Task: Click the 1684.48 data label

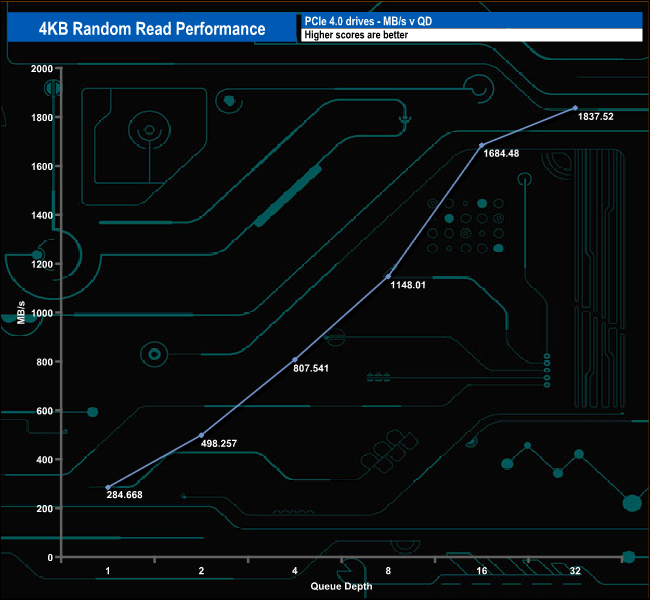Action: point(501,154)
